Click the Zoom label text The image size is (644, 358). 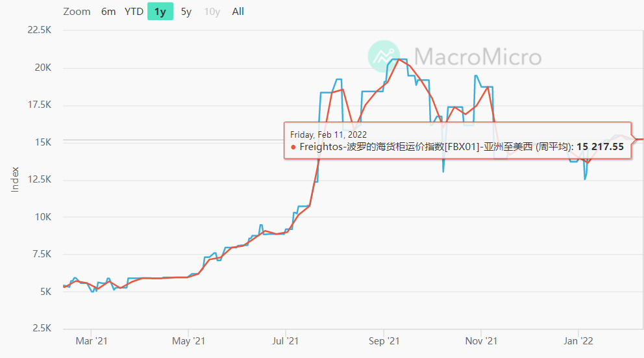[77, 12]
